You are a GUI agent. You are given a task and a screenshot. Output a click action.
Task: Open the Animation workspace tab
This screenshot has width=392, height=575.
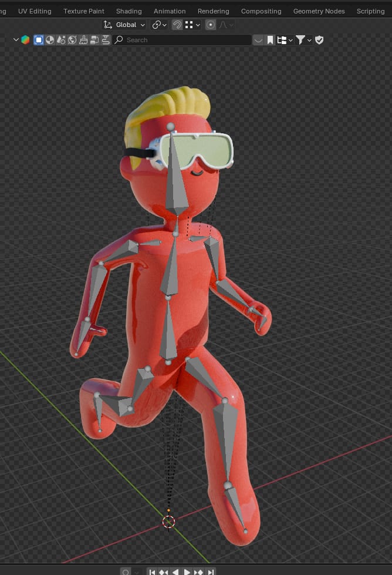click(x=170, y=11)
